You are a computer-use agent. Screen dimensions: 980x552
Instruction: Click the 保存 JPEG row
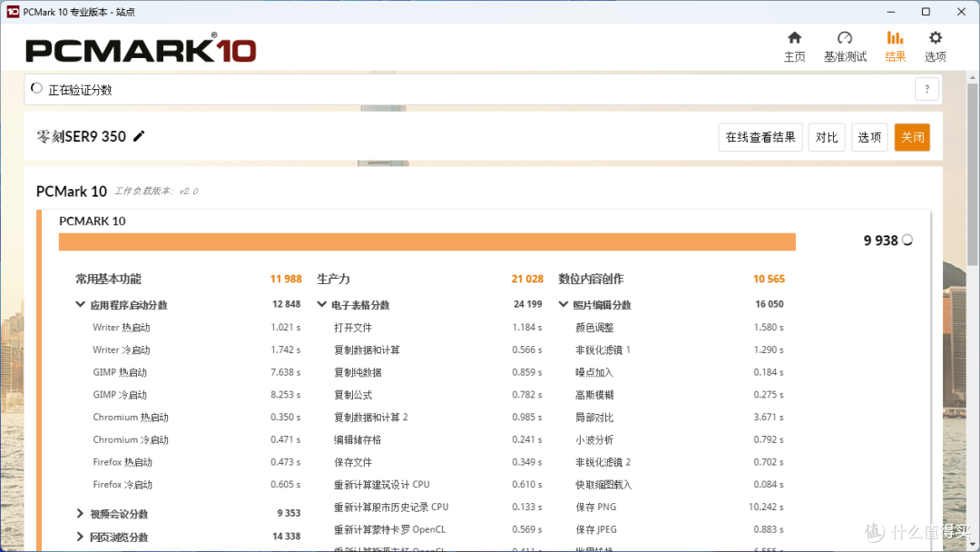[680, 529]
